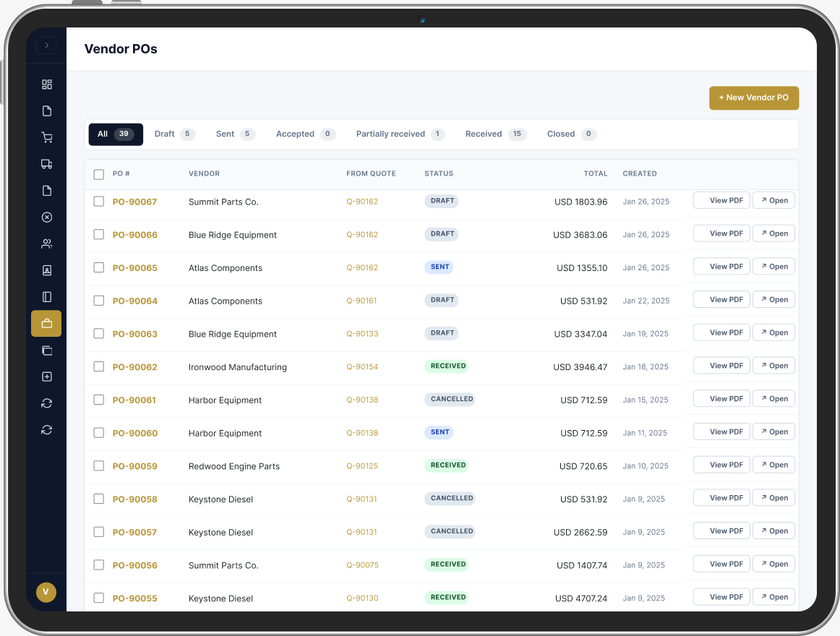Open the dashboard grid icon in sidebar

pyautogui.click(x=46, y=84)
